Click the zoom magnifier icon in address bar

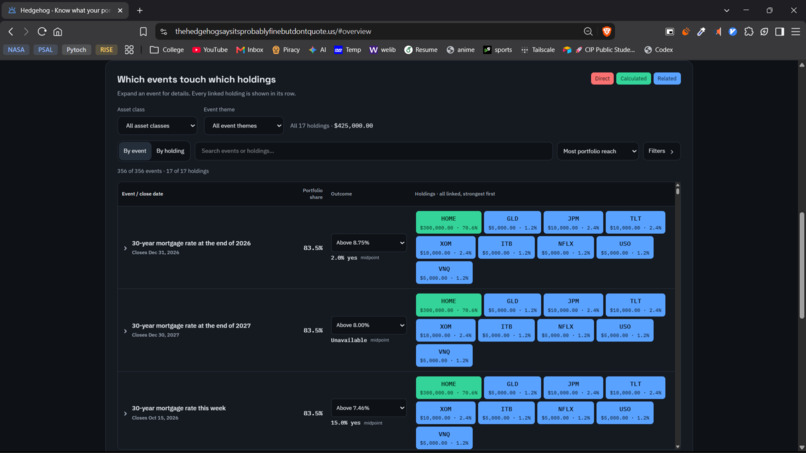coord(588,31)
